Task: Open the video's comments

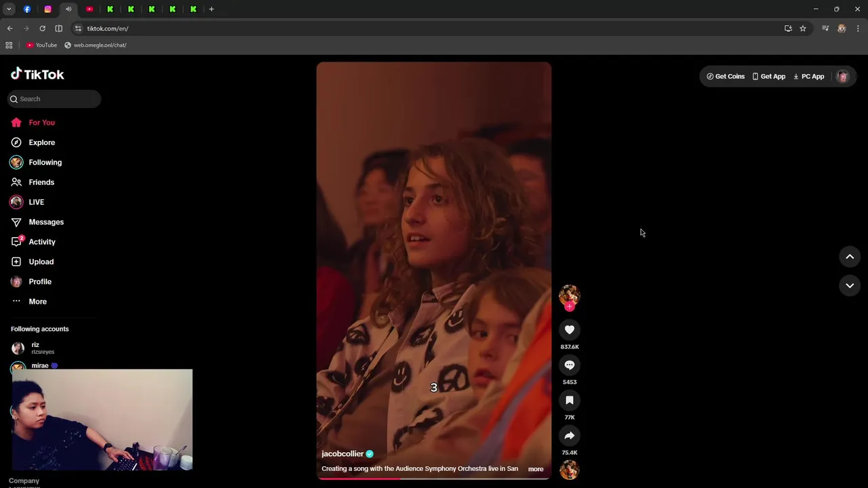Action: pyautogui.click(x=570, y=365)
